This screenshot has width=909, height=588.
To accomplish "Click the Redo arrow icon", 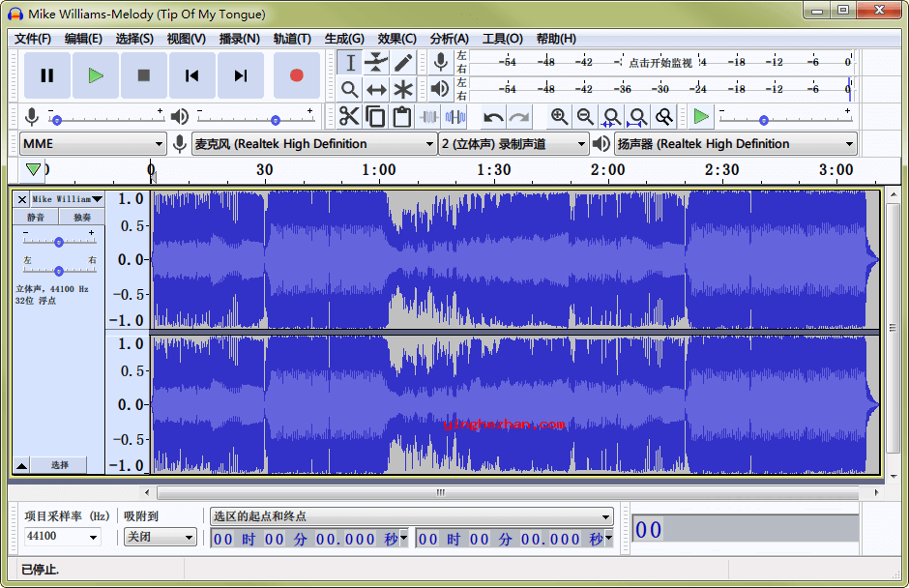I will click(519, 117).
